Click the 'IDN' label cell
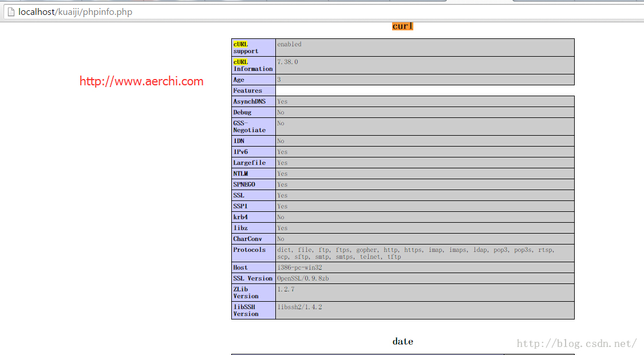Image resolution: width=644 pixels, height=355 pixels. (254, 141)
